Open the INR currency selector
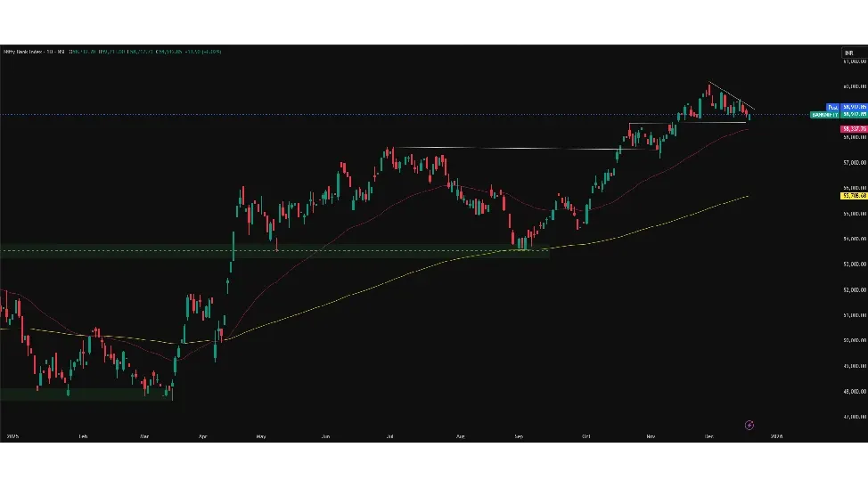This screenshot has width=868, height=488. (x=854, y=53)
